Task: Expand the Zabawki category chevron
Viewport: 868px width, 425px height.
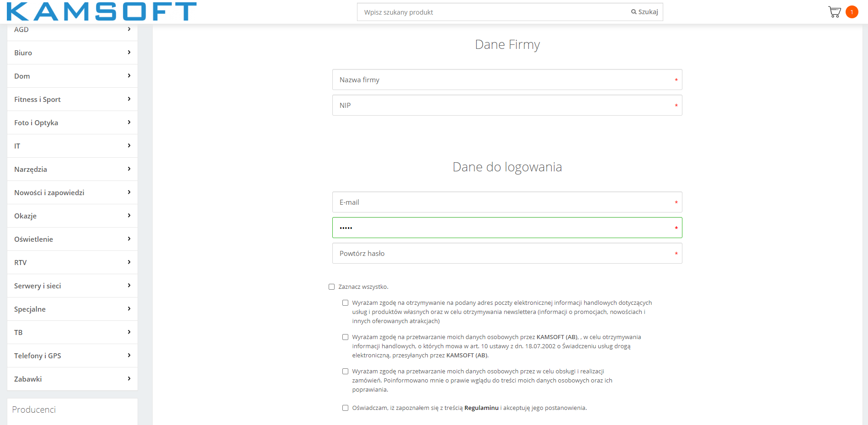Action: pyautogui.click(x=129, y=379)
